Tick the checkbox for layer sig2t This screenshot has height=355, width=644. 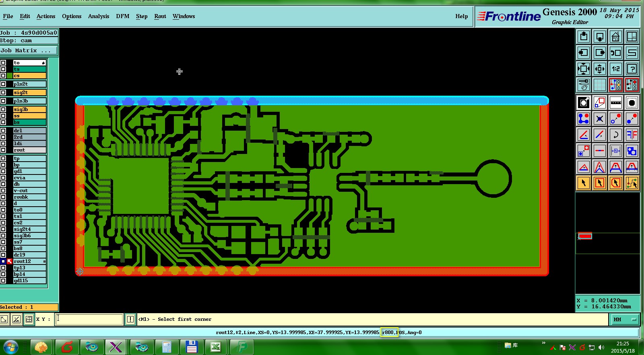point(3,92)
